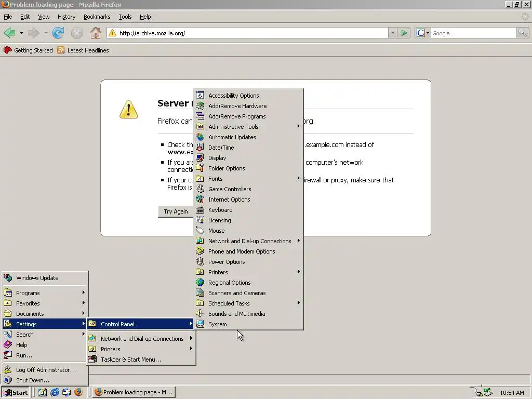
Task: Click Log Off Administrator...
Action: (45, 370)
